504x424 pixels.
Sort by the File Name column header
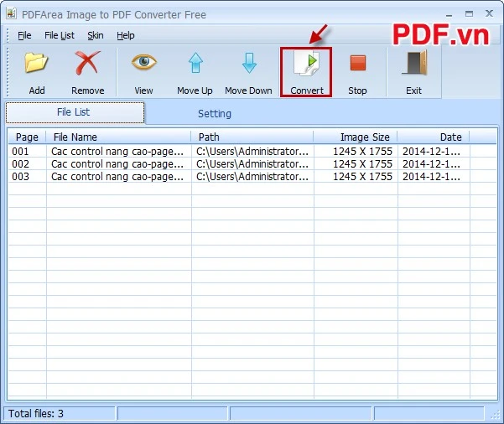coord(118,137)
